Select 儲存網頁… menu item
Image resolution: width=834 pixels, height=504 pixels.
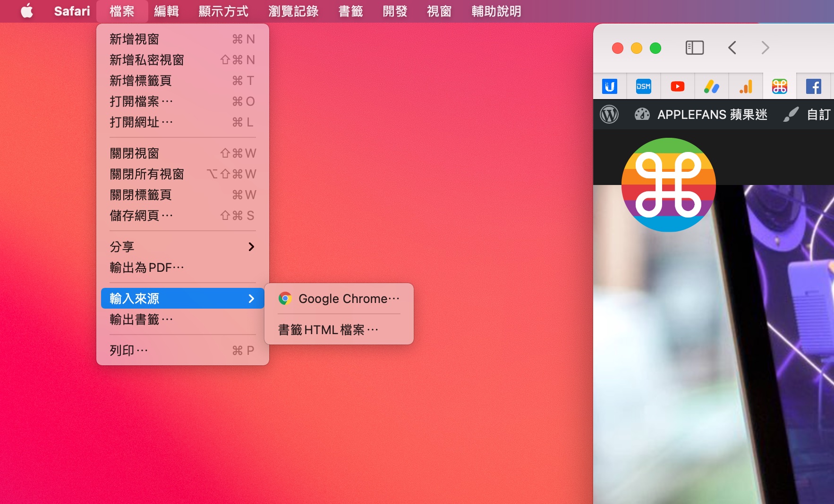tap(183, 216)
